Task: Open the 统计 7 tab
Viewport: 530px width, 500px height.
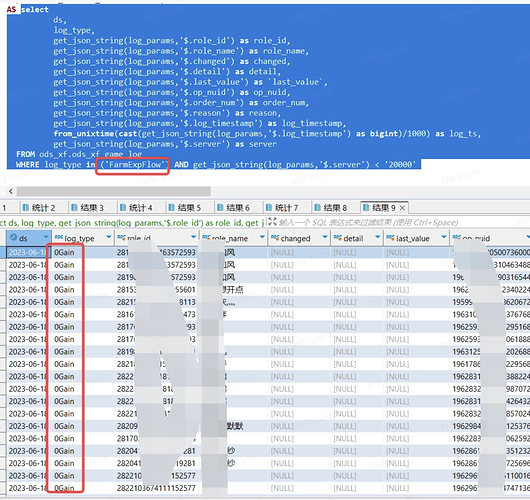Action: (282, 207)
